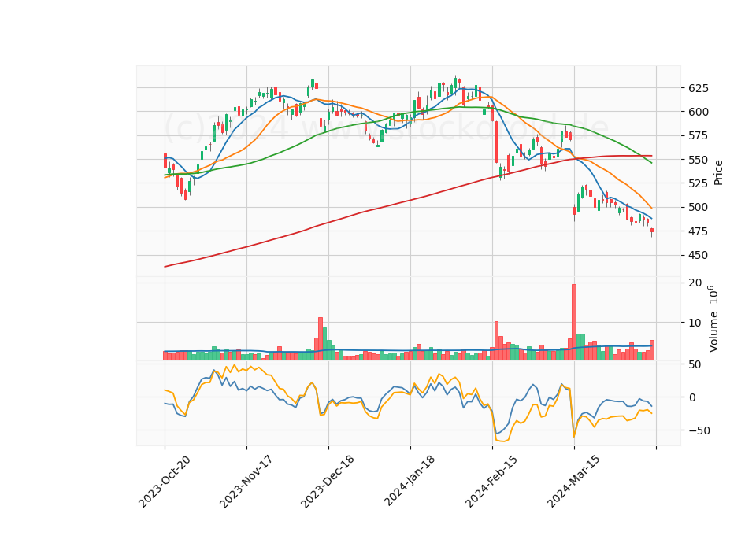Click the Price axis title
Screen dimensions: 756x543
click(x=718, y=172)
